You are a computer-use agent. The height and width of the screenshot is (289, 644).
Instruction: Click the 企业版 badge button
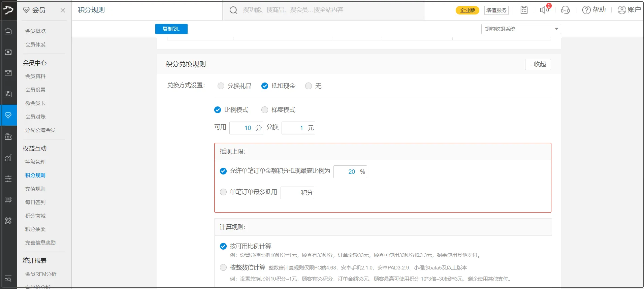pos(468,10)
